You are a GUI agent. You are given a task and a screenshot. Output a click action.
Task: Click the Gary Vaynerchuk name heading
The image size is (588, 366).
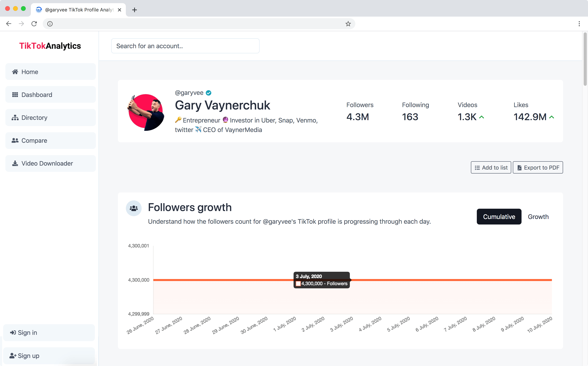click(x=222, y=105)
